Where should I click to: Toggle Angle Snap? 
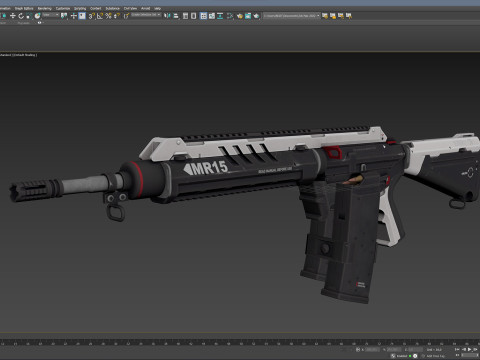(x=100, y=16)
